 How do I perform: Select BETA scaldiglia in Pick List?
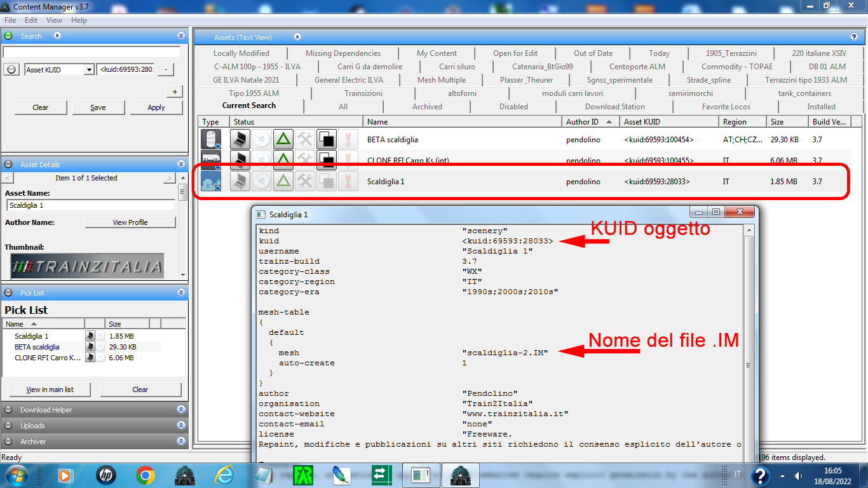click(x=37, y=347)
